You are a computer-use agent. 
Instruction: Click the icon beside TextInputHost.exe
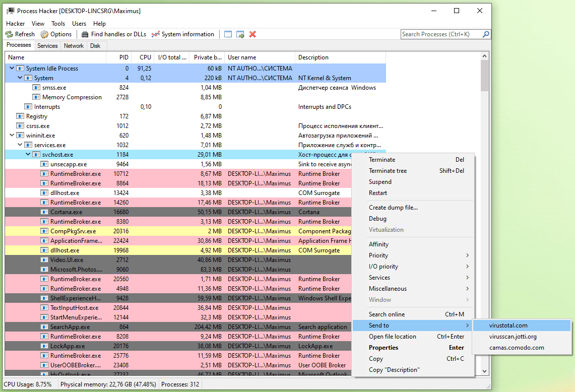tap(44, 308)
